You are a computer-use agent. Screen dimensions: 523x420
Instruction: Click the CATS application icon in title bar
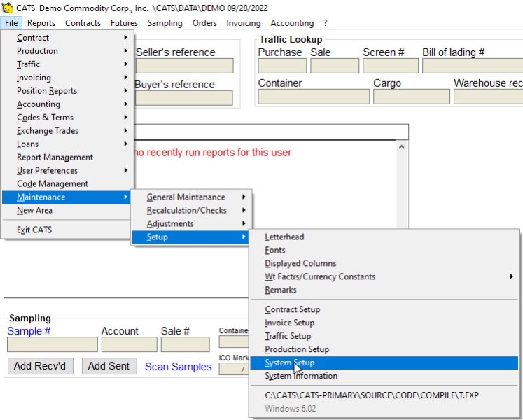pyautogui.click(x=7, y=8)
